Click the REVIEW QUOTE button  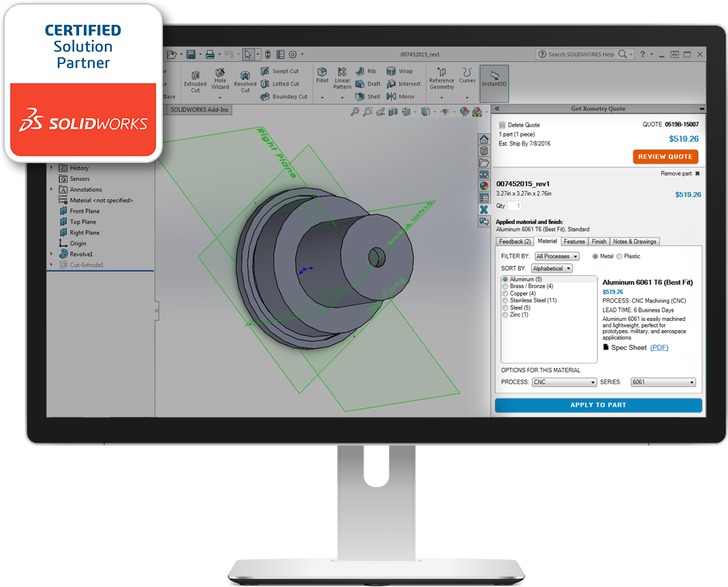pos(665,156)
